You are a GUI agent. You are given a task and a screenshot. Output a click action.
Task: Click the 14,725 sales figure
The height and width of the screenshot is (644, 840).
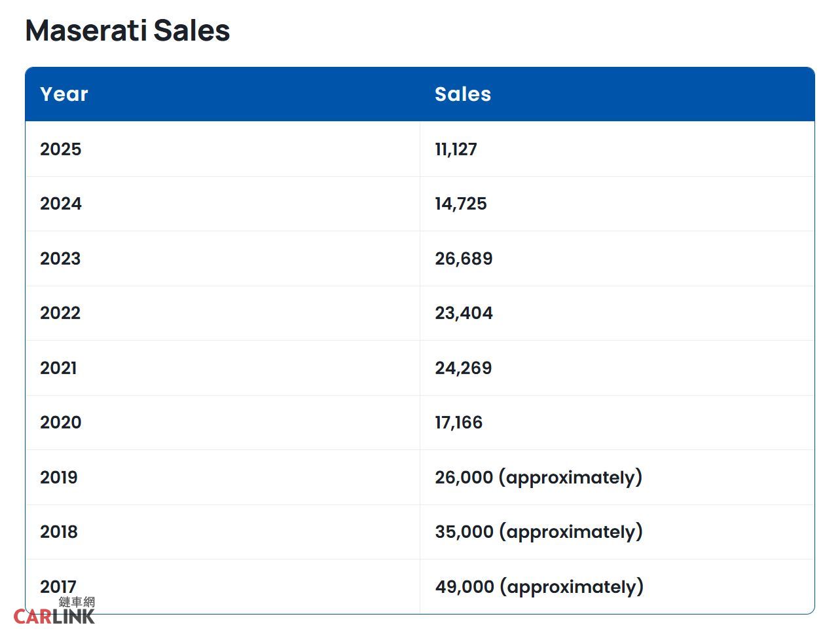[x=461, y=204]
